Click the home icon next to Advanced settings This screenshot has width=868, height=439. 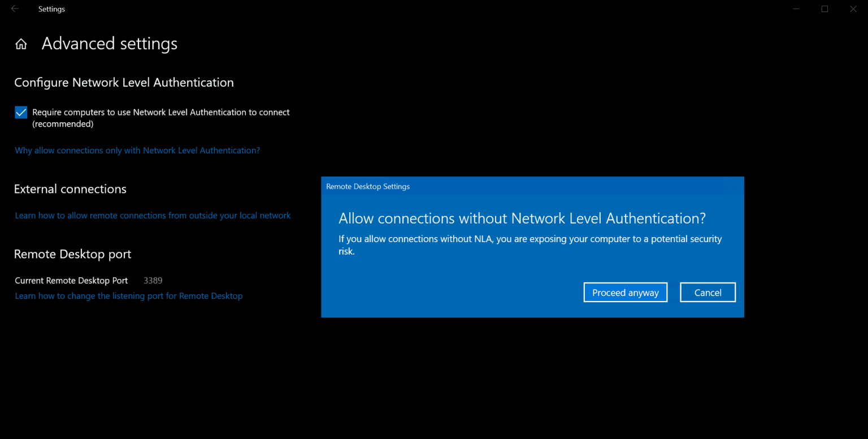coord(21,43)
